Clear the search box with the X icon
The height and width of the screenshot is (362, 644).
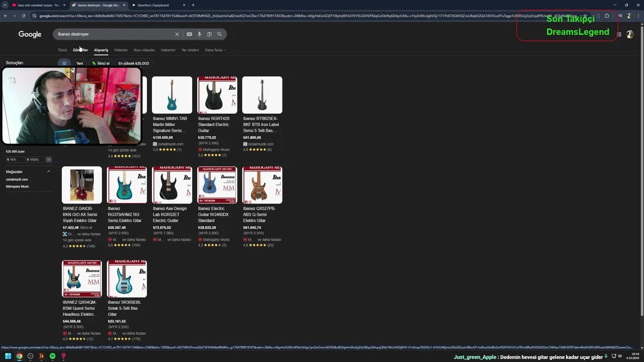[x=177, y=34]
